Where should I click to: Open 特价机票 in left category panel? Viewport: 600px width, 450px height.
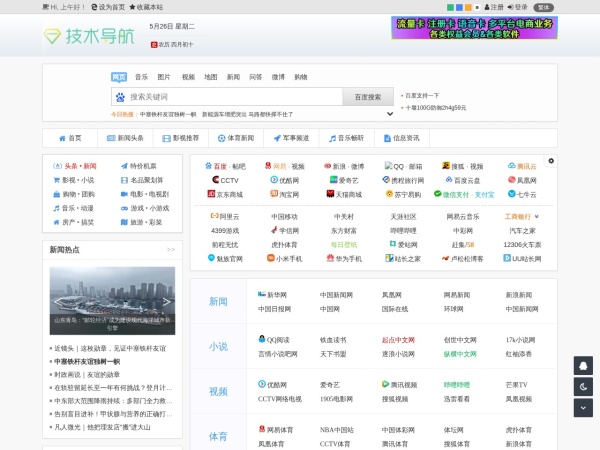pyautogui.click(x=139, y=166)
